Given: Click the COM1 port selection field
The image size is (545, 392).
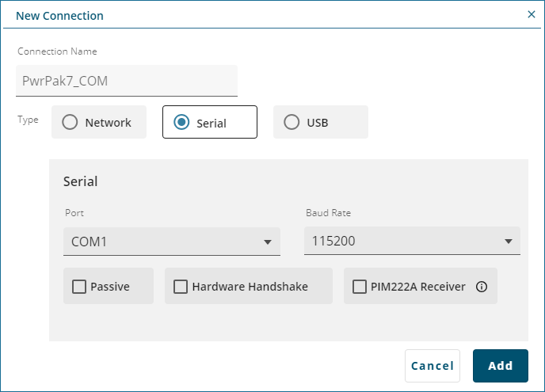Looking at the screenshot, I should (158, 242).
